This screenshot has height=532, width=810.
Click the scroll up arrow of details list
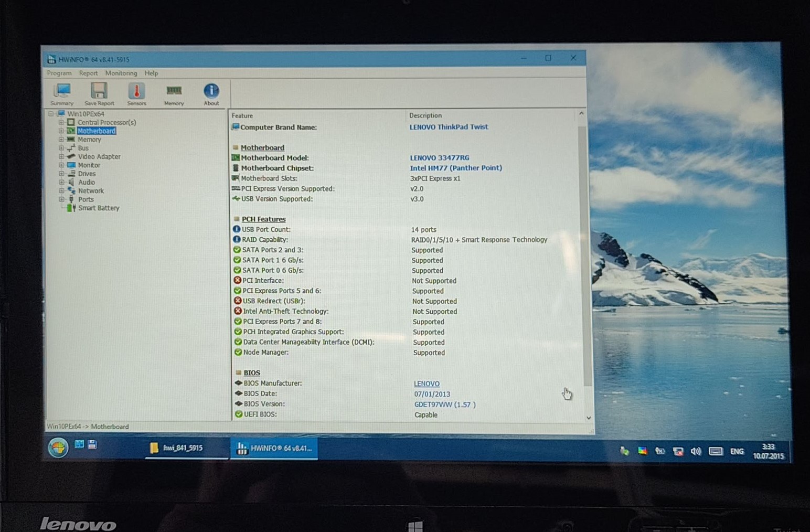coord(581,114)
